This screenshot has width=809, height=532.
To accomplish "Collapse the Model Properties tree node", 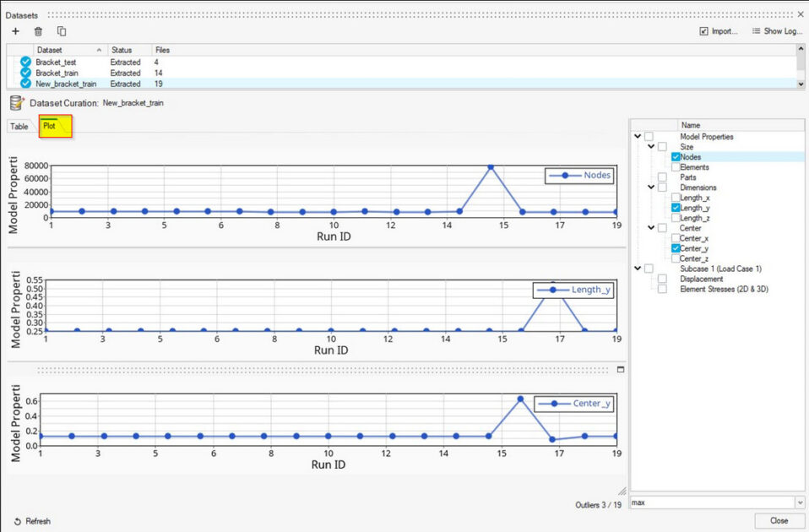I will pos(637,137).
